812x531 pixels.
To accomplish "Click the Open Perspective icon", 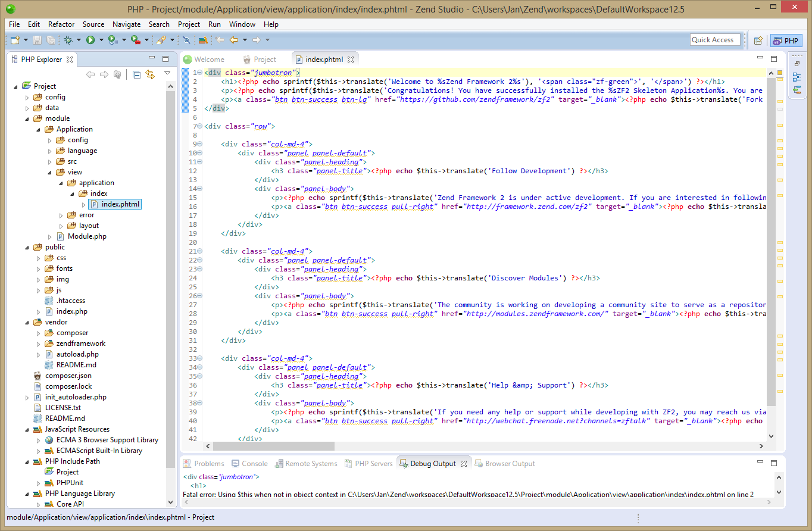I will (x=758, y=40).
